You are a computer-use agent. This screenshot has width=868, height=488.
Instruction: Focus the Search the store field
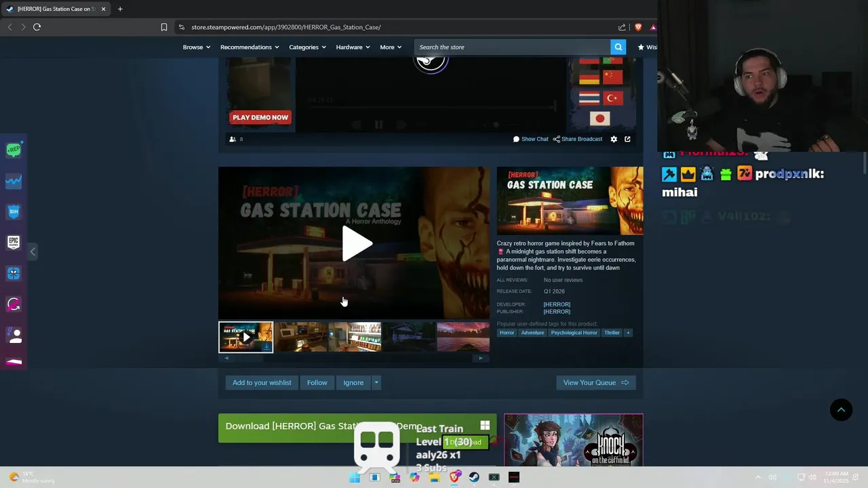coord(513,47)
